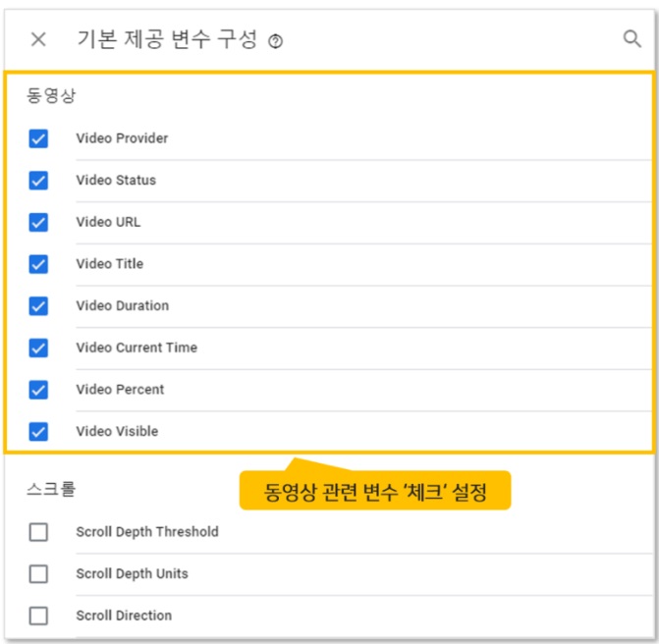Click the Video Visible label
The width and height of the screenshot is (659, 644).
coord(117,431)
